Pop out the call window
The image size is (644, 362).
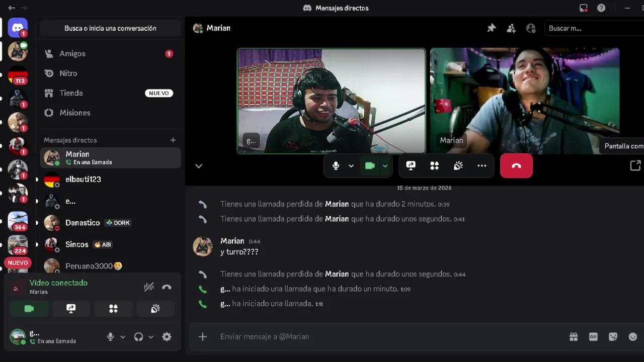(x=635, y=165)
